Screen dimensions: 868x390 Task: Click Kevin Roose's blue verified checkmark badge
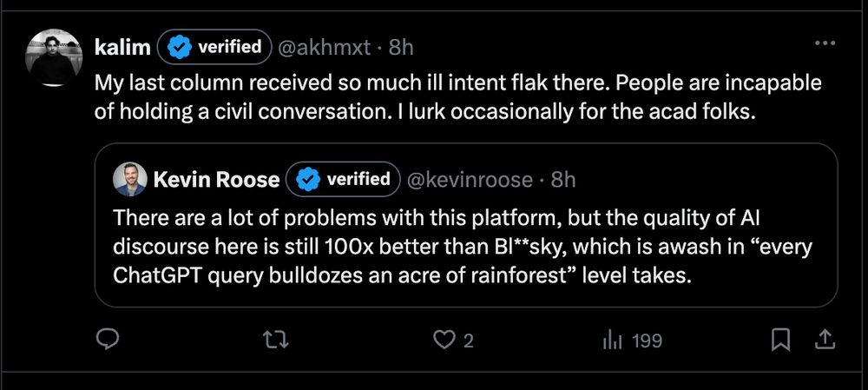[x=308, y=180]
